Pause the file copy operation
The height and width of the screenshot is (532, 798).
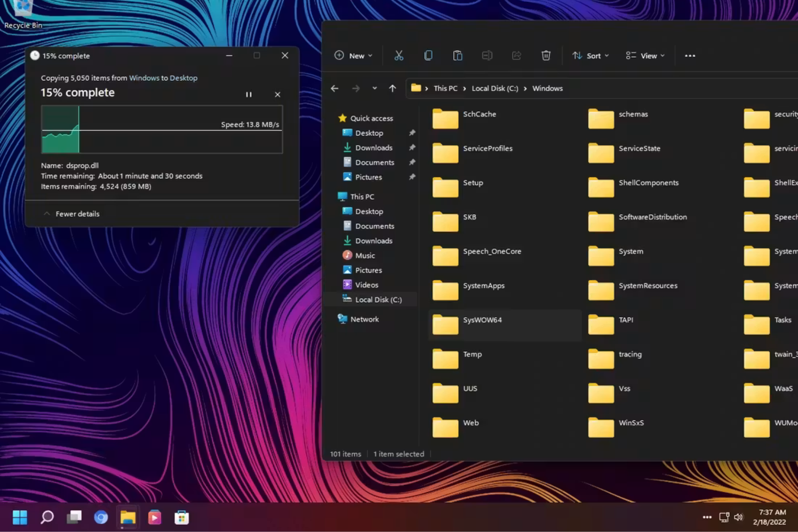pyautogui.click(x=249, y=94)
